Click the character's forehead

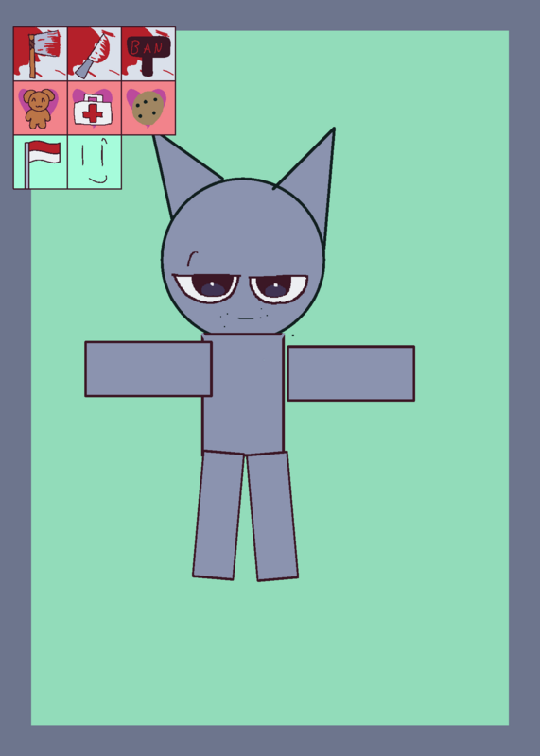coord(243,227)
